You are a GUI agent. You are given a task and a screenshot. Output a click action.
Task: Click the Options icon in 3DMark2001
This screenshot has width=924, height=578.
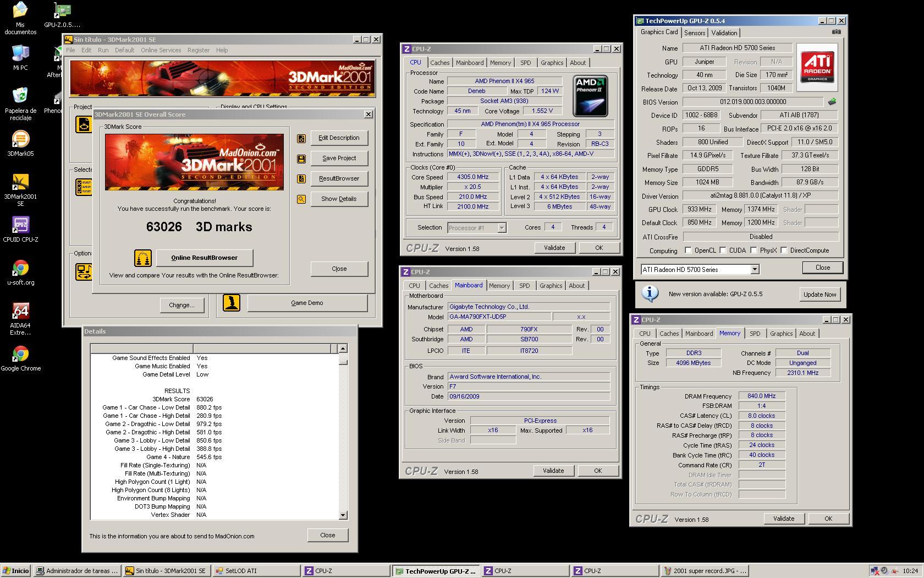click(x=84, y=271)
